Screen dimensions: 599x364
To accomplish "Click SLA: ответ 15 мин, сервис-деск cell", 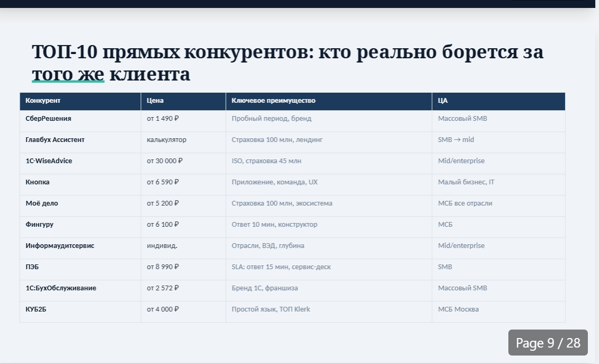I will pos(329,270).
